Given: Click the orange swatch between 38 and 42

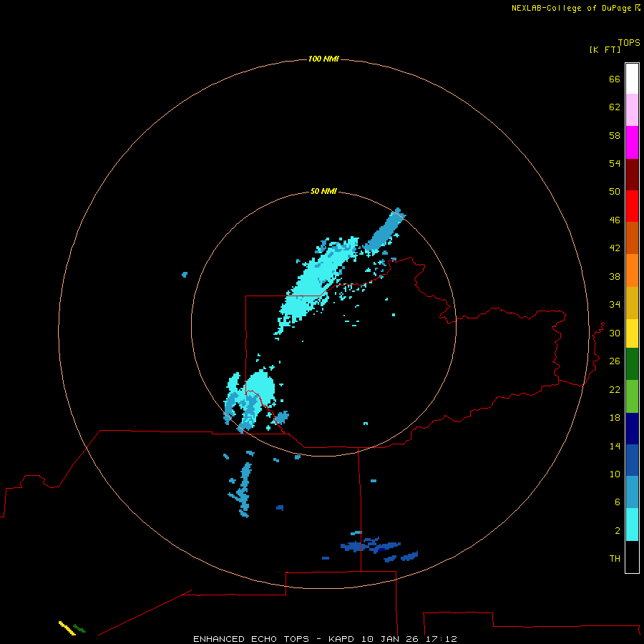Looking at the screenshot, I should click(632, 270).
